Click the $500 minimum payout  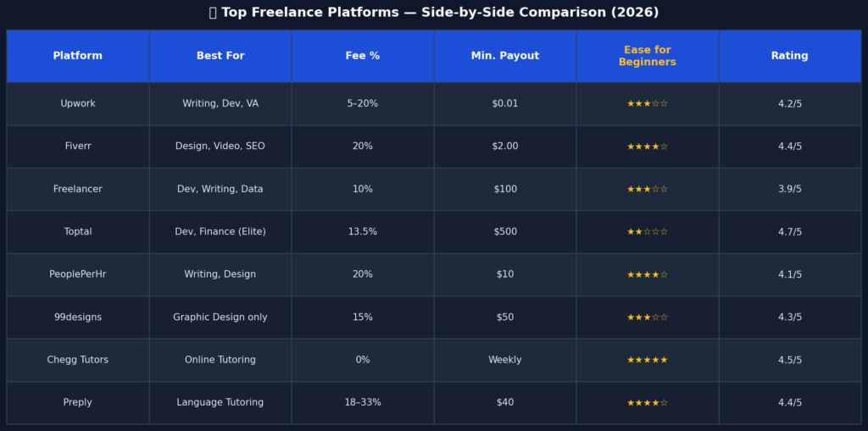(505, 232)
